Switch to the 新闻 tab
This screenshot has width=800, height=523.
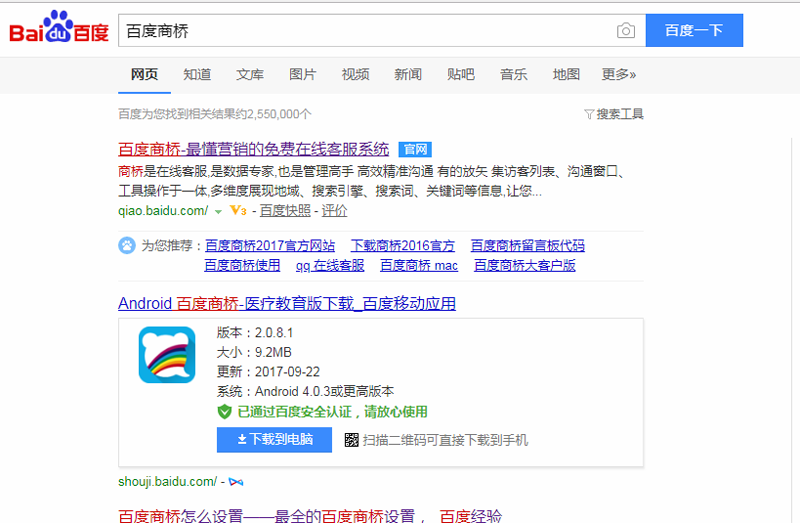[407, 74]
